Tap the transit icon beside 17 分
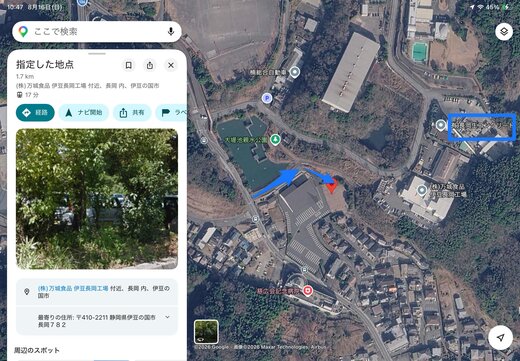This screenshot has width=520, height=361. (x=20, y=95)
